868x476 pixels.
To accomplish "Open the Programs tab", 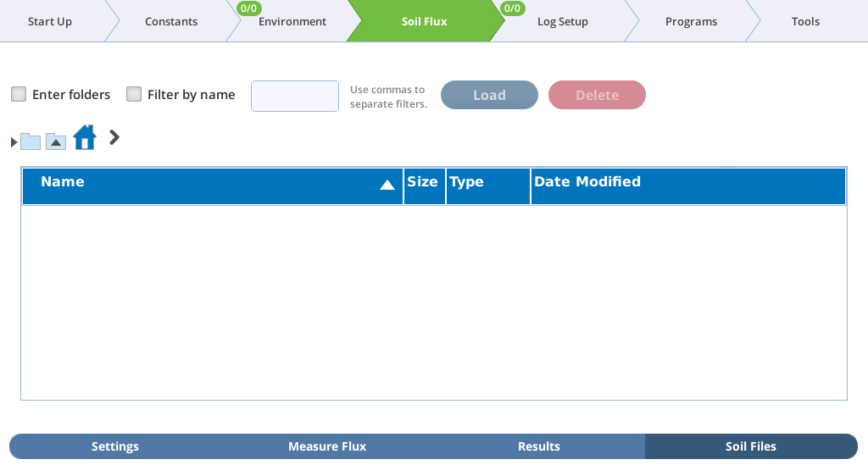I will [x=691, y=21].
